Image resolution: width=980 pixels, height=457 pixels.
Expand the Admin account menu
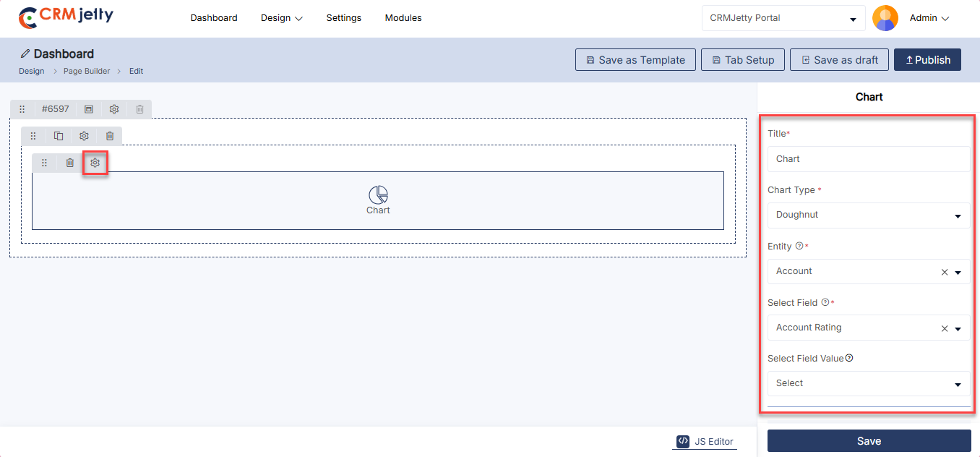[x=929, y=18]
